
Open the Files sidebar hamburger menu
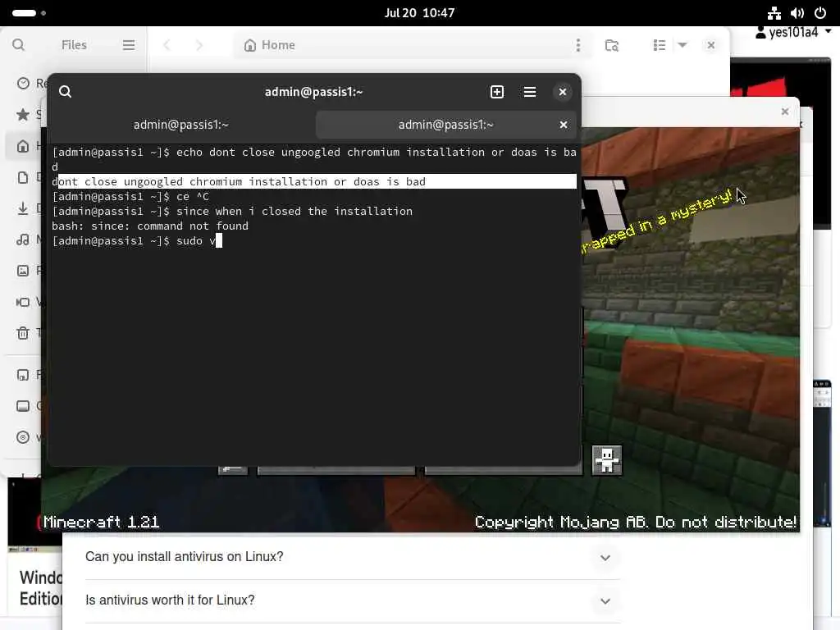(x=129, y=45)
